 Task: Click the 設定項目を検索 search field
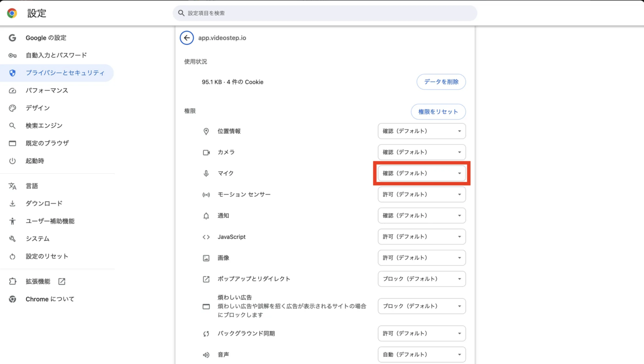325,13
